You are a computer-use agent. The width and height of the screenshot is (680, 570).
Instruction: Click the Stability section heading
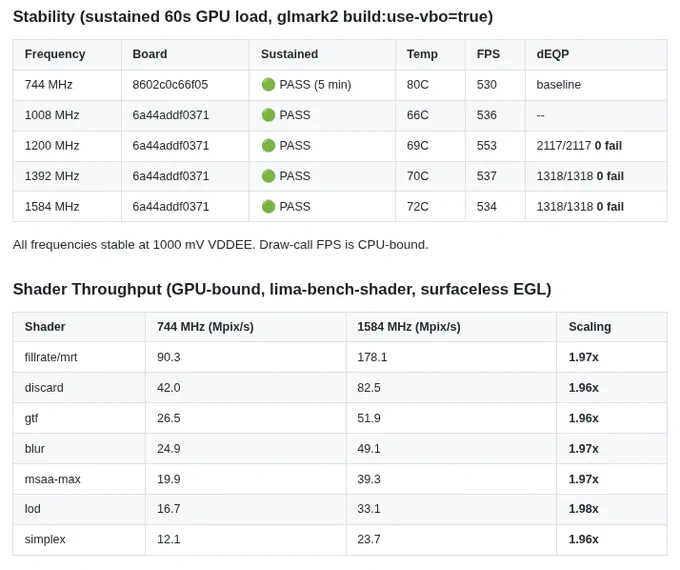[253, 16]
